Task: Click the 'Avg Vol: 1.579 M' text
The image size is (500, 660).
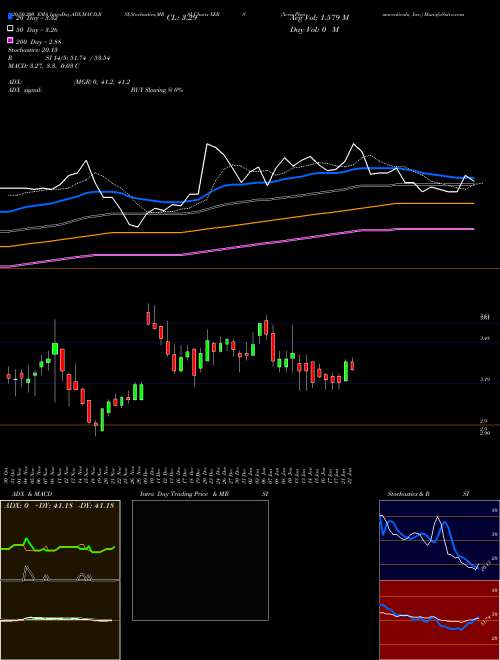Action: click(x=319, y=18)
